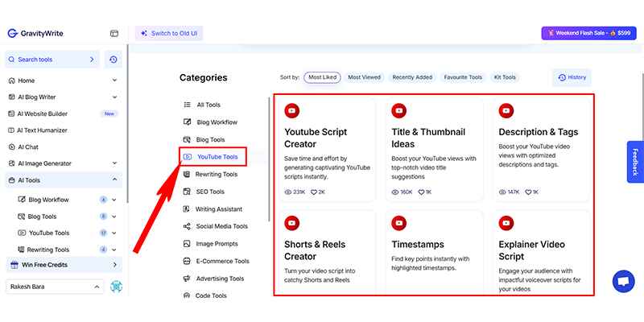Image resolution: width=644 pixels, height=322 pixels.
Task: Click the Win Free Credits gift icon
Action: 14,265
